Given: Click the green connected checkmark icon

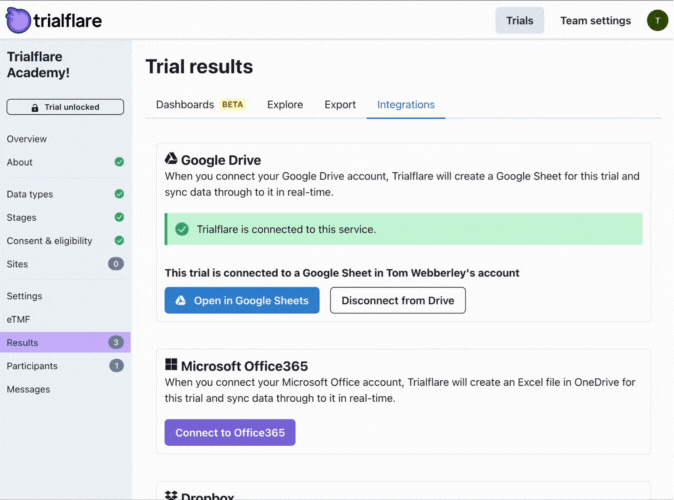Looking at the screenshot, I should click(x=182, y=229).
